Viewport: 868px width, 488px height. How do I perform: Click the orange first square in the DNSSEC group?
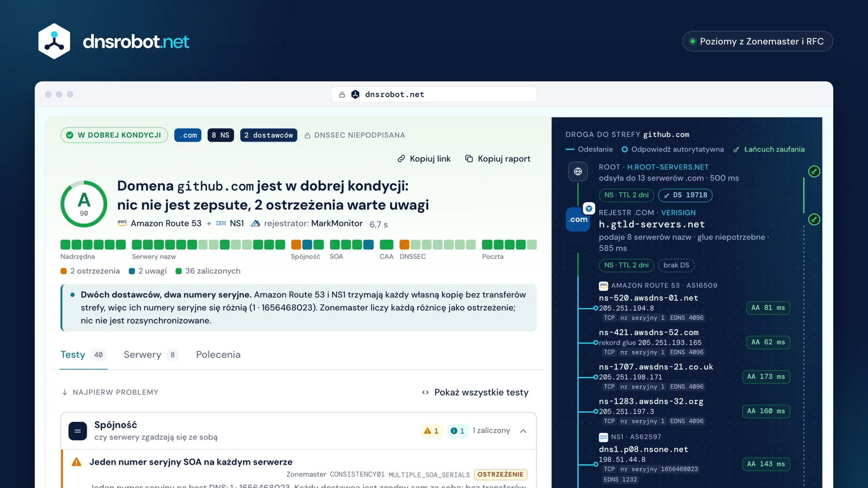(x=405, y=245)
